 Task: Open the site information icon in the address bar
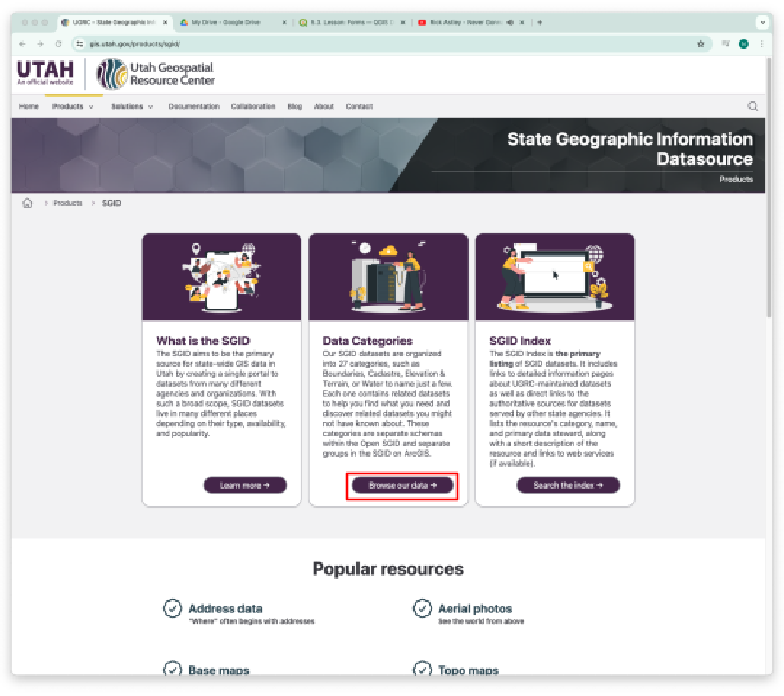click(x=80, y=44)
